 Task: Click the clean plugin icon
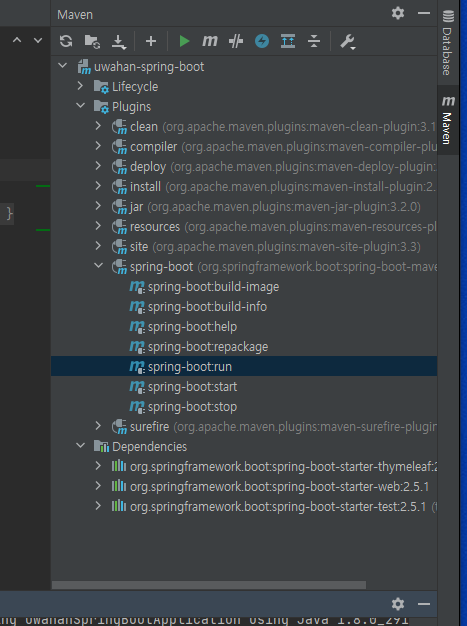119,127
